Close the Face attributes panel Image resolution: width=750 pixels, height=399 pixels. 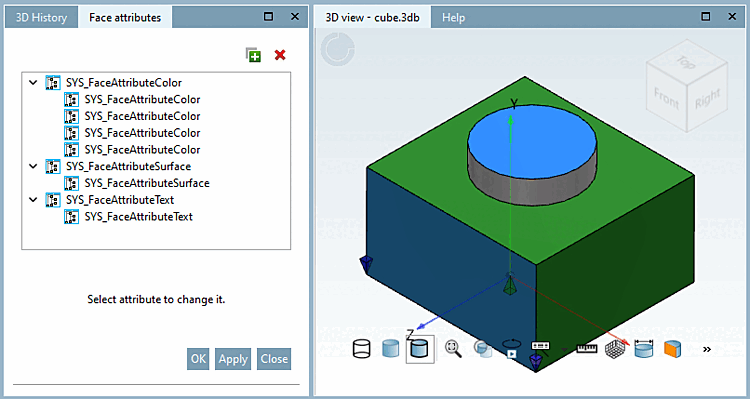pyautogui.click(x=295, y=17)
